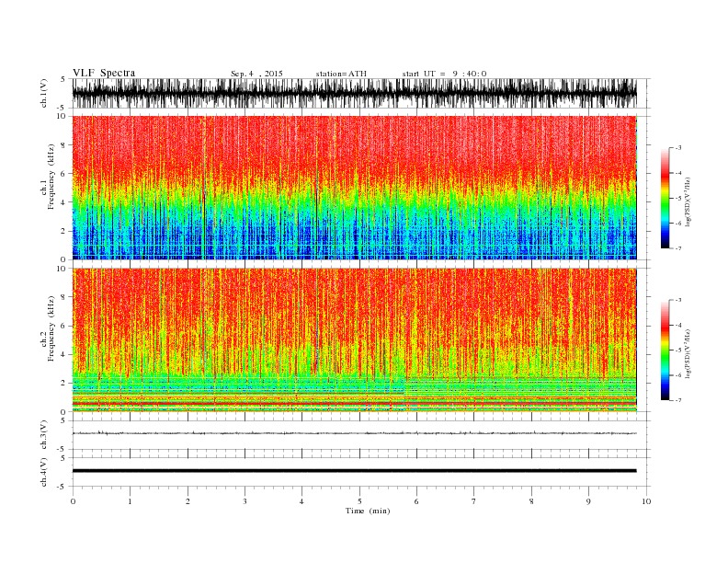Click the "5" tick label on time axis

[x=359, y=501]
